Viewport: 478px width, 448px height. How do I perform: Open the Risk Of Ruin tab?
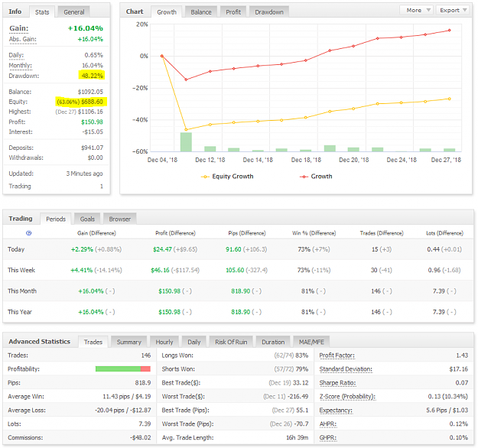[231, 342]
